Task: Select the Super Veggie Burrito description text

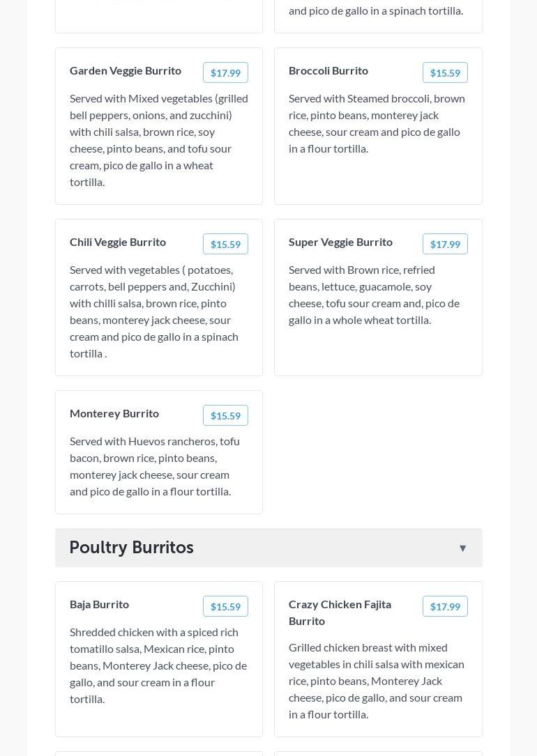Action: [374, 295]
